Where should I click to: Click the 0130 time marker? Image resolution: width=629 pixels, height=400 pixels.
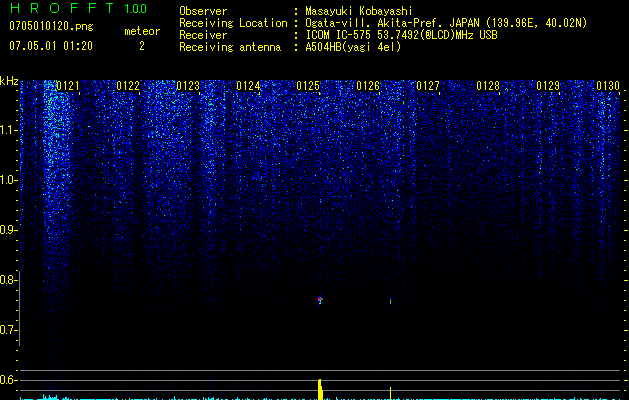click(x=608, y=86)
